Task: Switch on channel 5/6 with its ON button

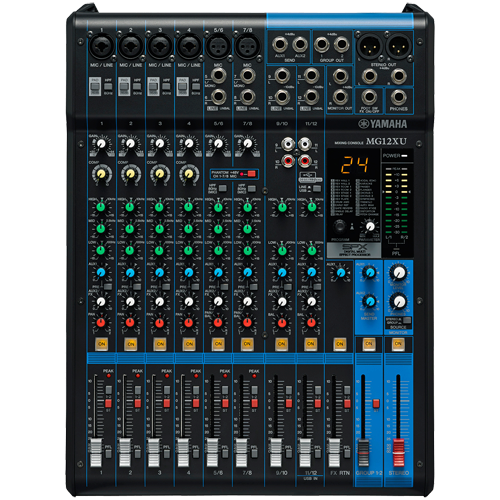Action: [x=218, y=344]
